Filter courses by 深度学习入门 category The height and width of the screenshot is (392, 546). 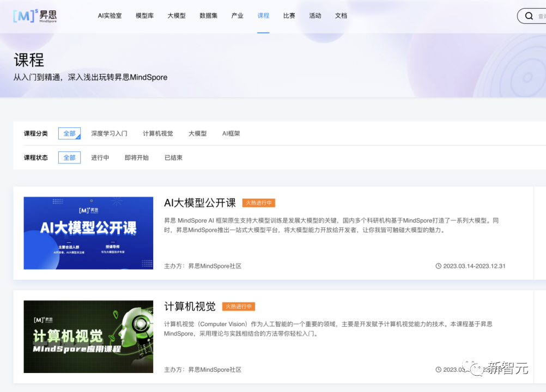(109, 133)
